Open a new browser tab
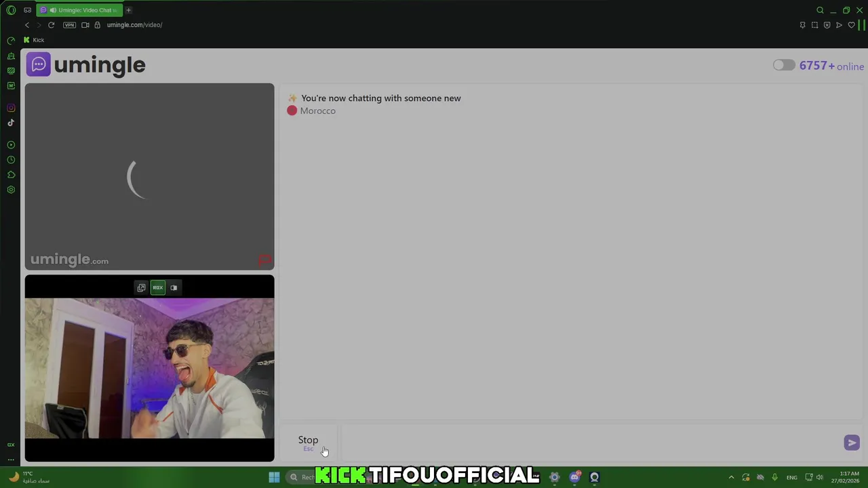The image size is (868, 488). 128,10
